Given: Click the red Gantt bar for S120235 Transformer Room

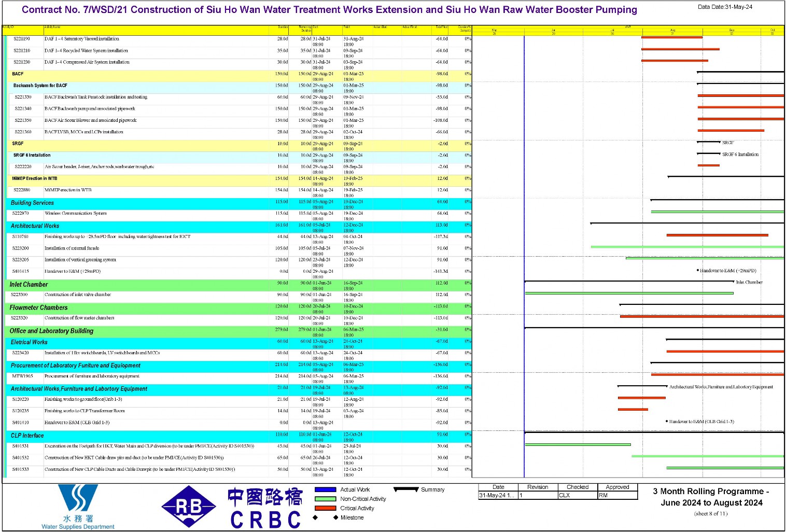Looking at the screenshot, I should coord(633,410).
